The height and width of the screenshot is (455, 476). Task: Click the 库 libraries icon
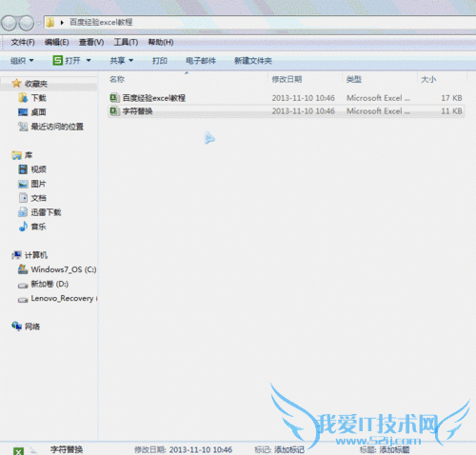16,155
